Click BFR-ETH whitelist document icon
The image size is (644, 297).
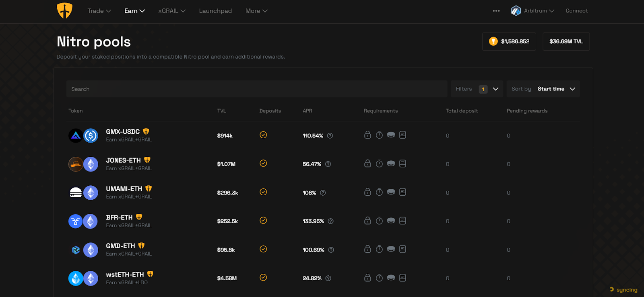(402, 220)
